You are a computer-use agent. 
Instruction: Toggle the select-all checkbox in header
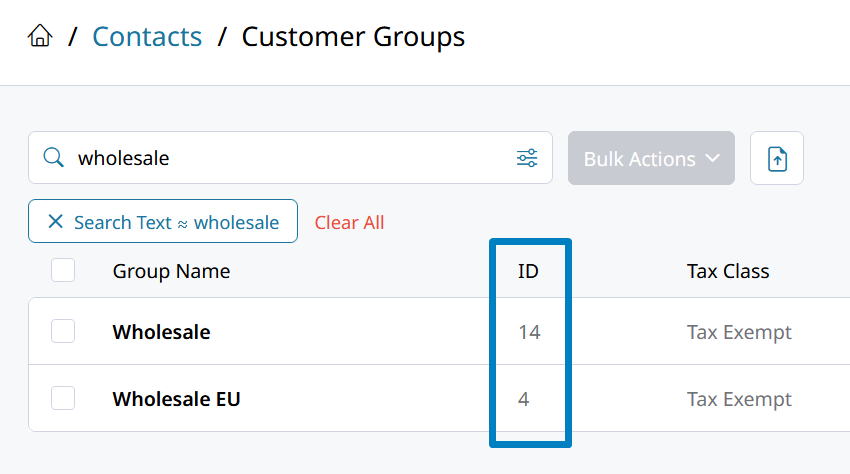[x=63, y=270]
